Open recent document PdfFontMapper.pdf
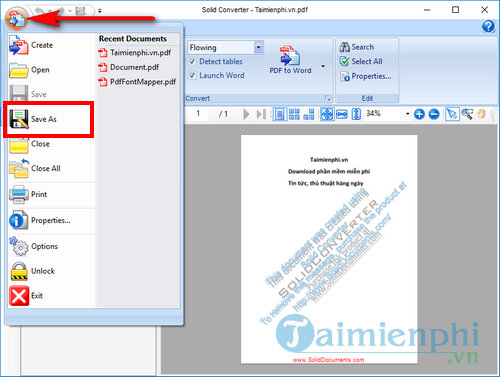The width and height of the screenshot is (500, 377). click(x=137, y=82)
